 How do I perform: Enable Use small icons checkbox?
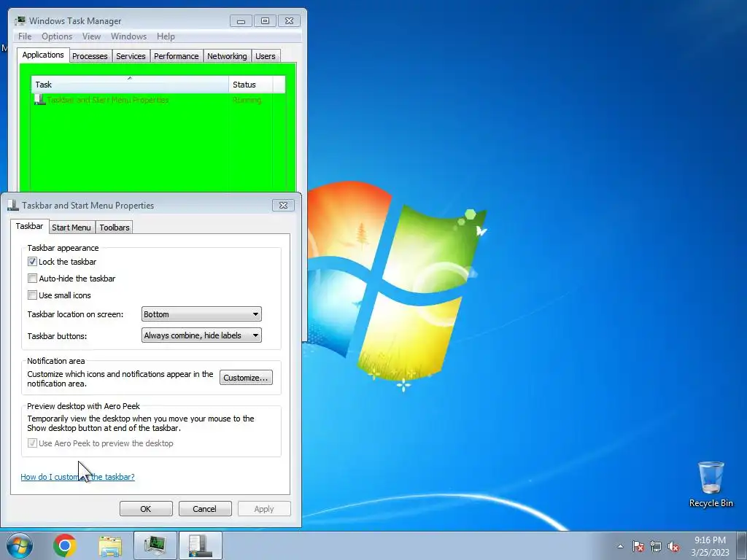point(32,295)
